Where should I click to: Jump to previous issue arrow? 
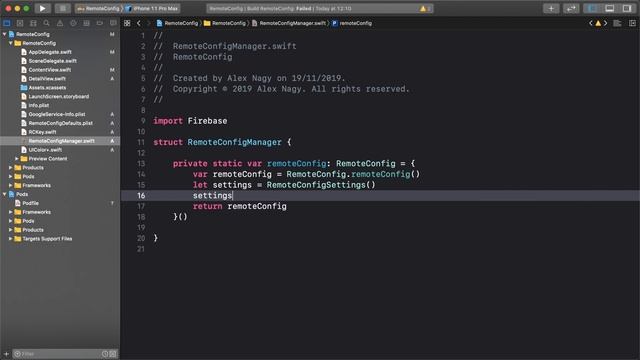tap(591, 23)
